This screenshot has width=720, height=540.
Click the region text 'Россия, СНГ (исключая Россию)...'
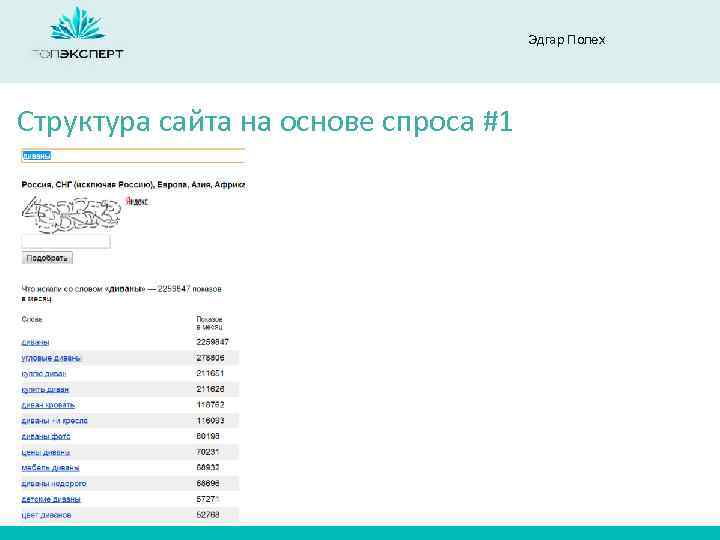pos(134,185)
